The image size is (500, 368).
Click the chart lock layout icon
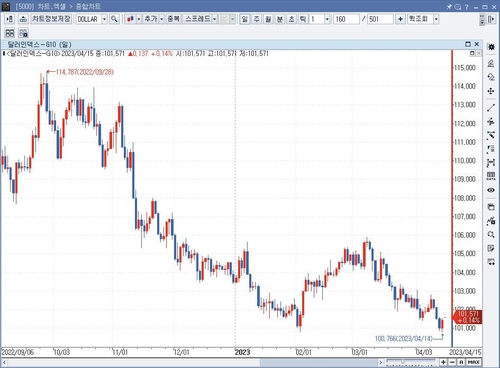click(x=23, y=33)
